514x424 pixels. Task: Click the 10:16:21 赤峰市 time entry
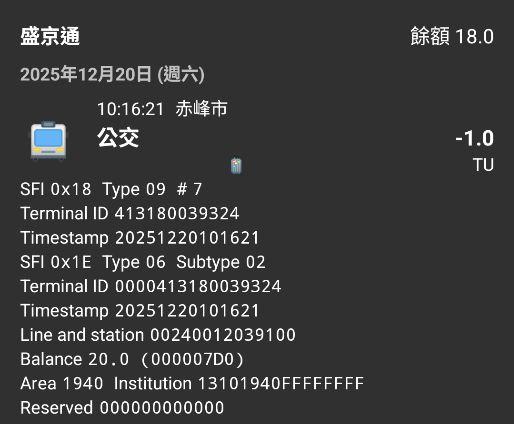tap(162, 109)
